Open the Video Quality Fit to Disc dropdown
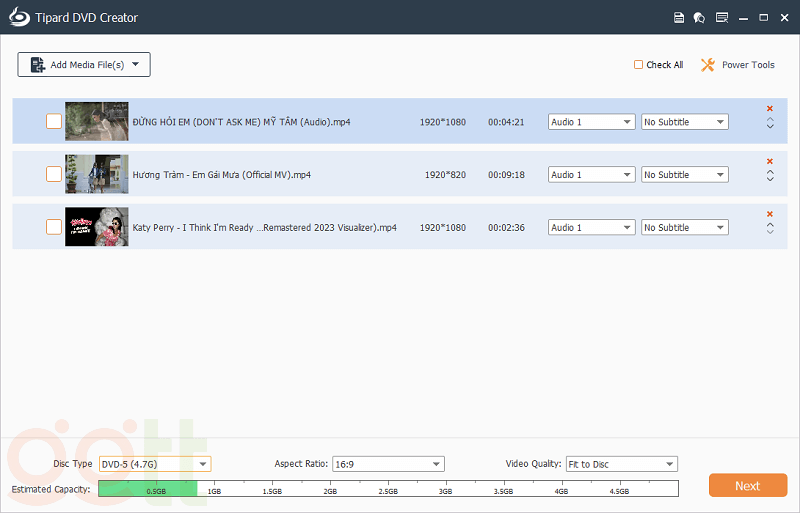Screen dimensions: 800x513 coord(621,464)
